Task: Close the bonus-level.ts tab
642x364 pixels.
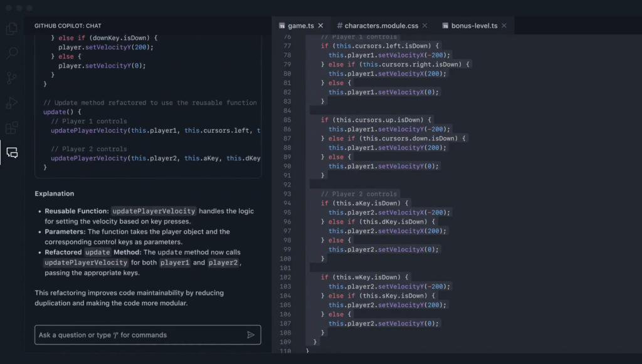Action: 504,26
